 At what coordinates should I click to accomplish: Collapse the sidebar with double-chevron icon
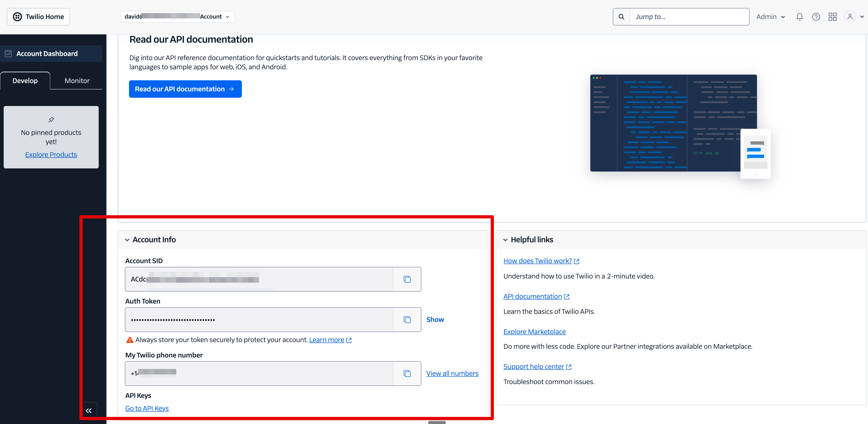[89, 410]
